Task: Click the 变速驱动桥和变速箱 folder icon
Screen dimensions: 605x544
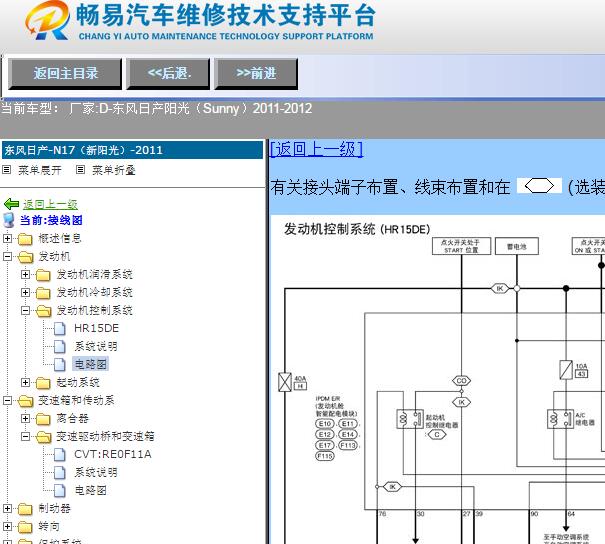Action: coord(44,437)
